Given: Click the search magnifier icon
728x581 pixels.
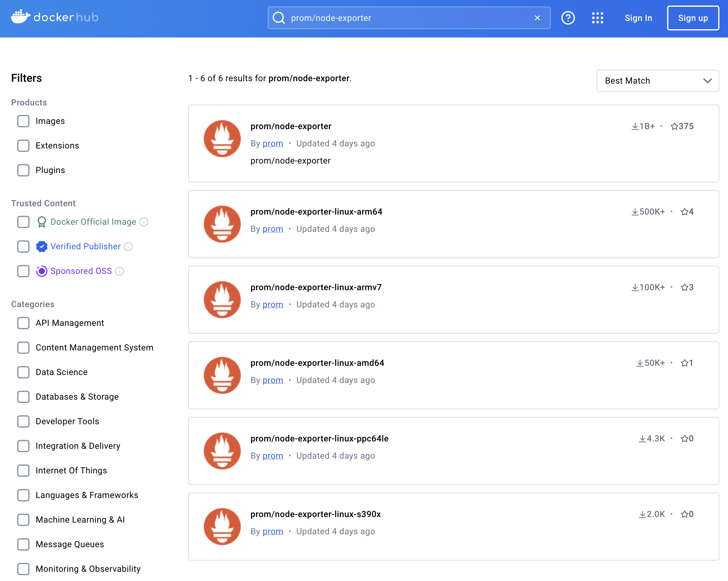Looking at the screenshot, I should coord(279,18).
